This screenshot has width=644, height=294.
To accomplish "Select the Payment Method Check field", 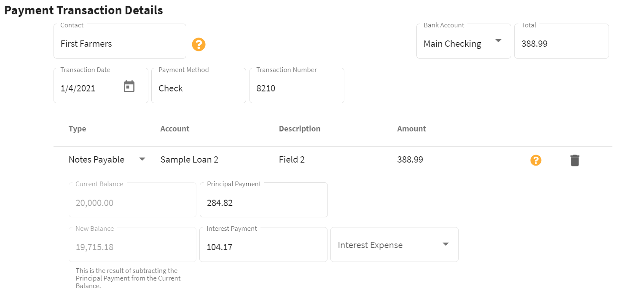I will click(x=199, y=86).
